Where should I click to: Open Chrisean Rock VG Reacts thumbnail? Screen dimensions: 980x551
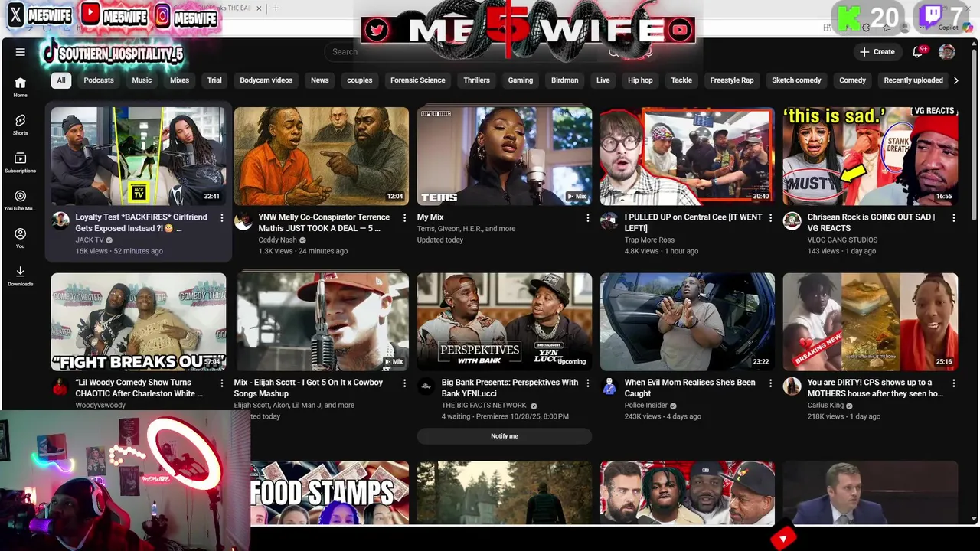(x=871, y=156)
